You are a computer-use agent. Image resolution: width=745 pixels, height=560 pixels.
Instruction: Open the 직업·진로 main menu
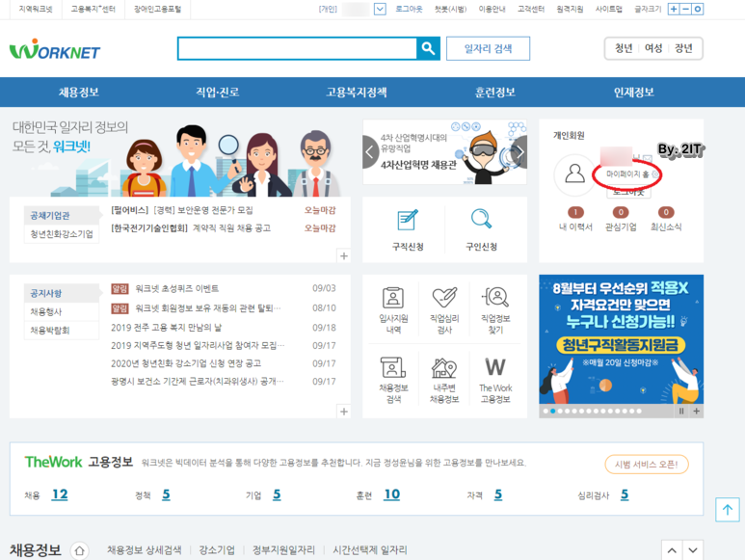click(x=217, y=93)
